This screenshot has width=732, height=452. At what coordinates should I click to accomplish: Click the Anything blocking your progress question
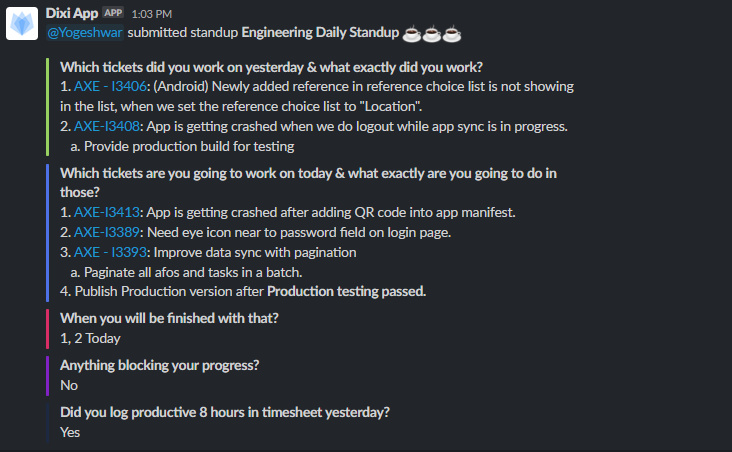tap(160, 365)
